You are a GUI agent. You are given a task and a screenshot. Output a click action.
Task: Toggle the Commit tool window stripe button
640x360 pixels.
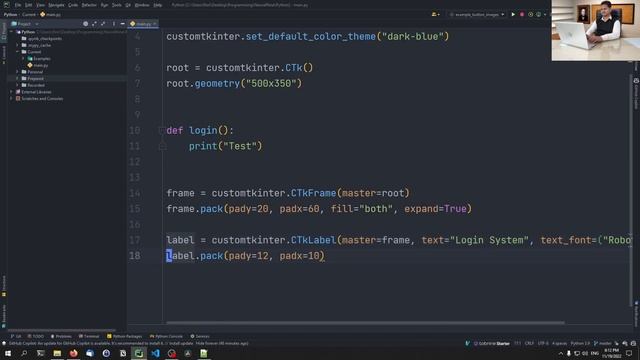click(4, 54)
